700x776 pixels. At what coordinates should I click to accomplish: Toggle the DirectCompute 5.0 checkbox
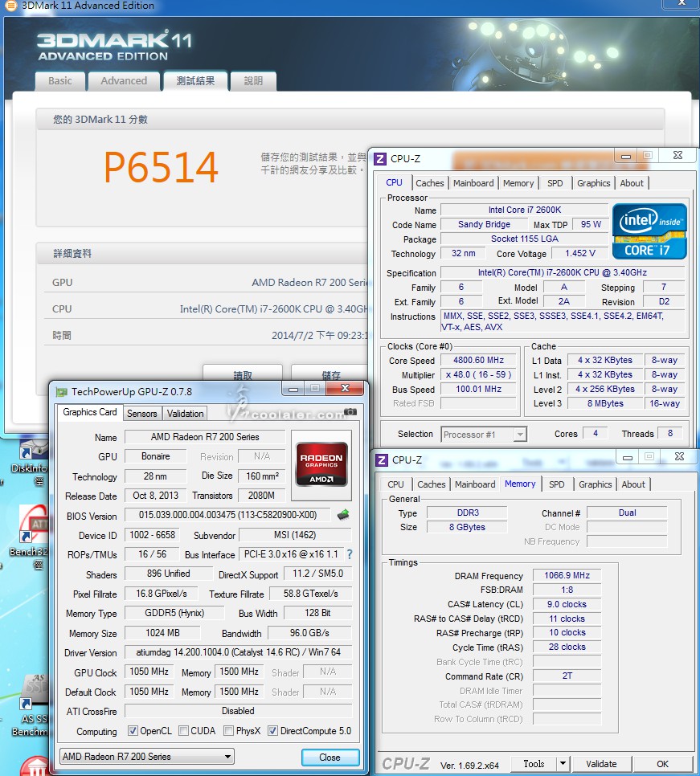coord(272,730)
